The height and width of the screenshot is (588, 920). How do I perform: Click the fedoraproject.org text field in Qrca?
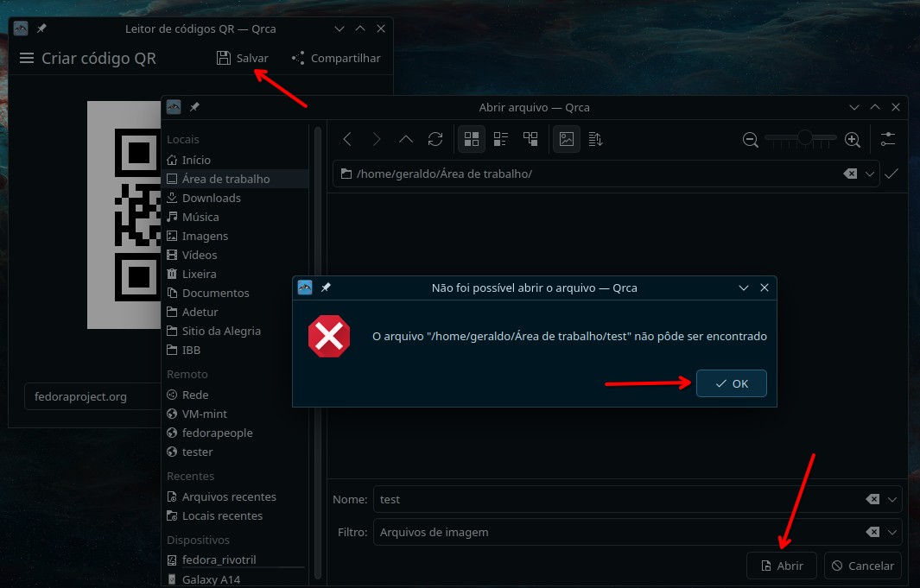point(92,397)
